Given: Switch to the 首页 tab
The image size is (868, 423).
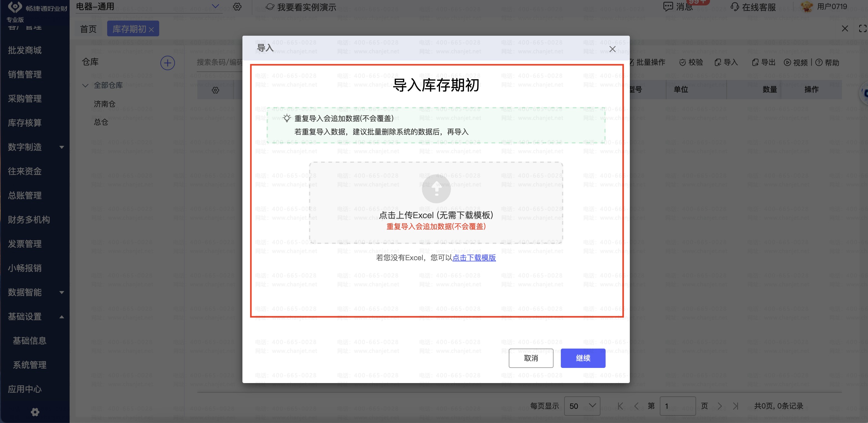Looking at the screenshot, I should coord(88,29).
